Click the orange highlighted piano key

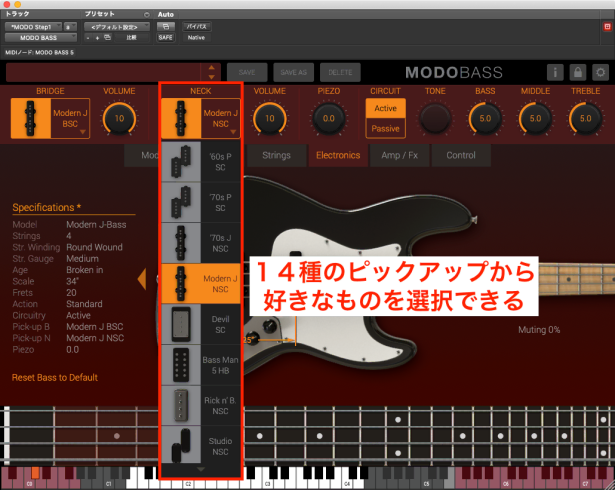click(x=35, y=472)
